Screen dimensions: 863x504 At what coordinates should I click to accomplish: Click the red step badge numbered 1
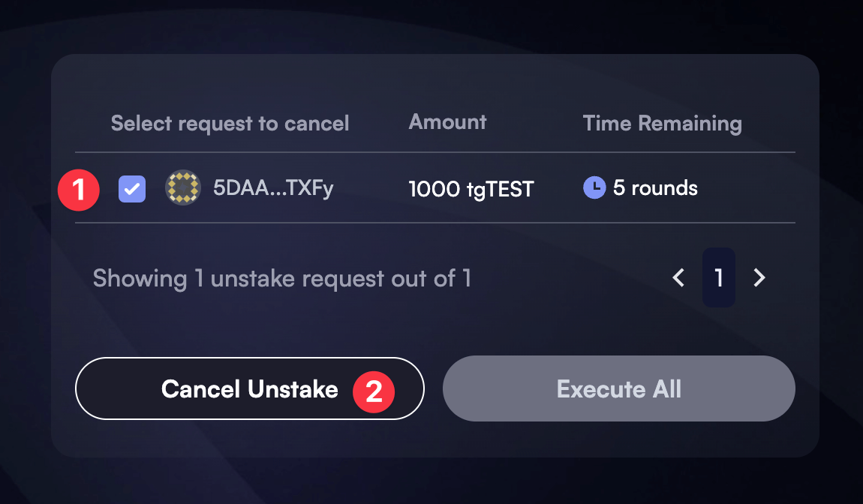click(78, 190)
